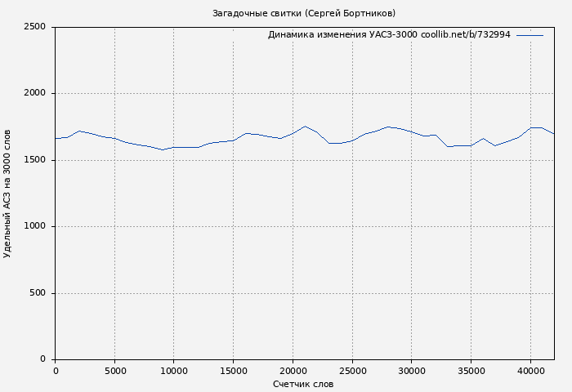
Task: Click the chart title 'Загадочные свитки (Сергей Бортников)'
Action: [x=304, y=13]
